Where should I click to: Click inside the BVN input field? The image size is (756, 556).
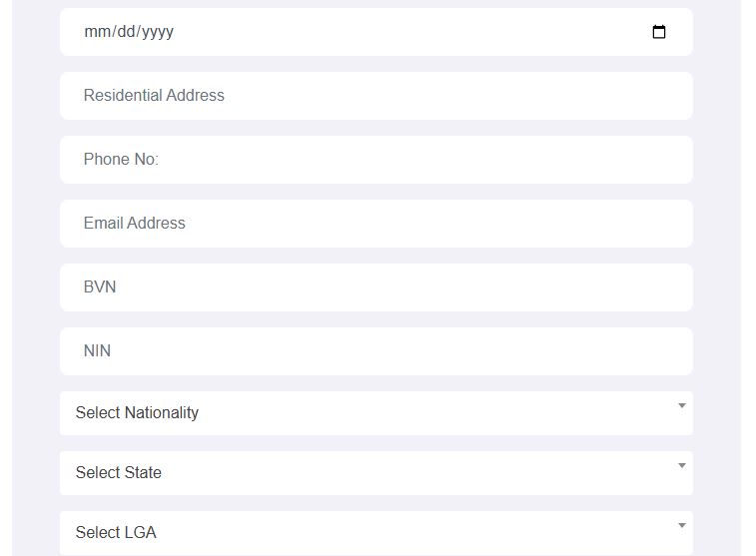[x=377, y=287]
